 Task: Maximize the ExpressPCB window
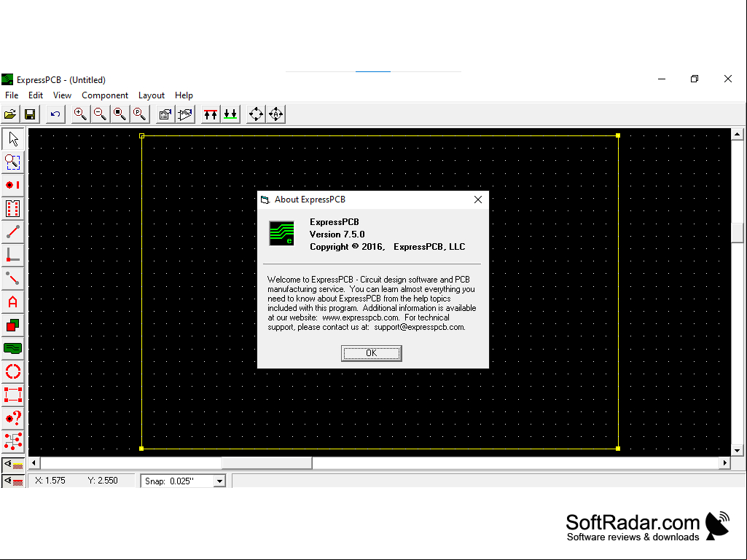click(x=695, y=79)
